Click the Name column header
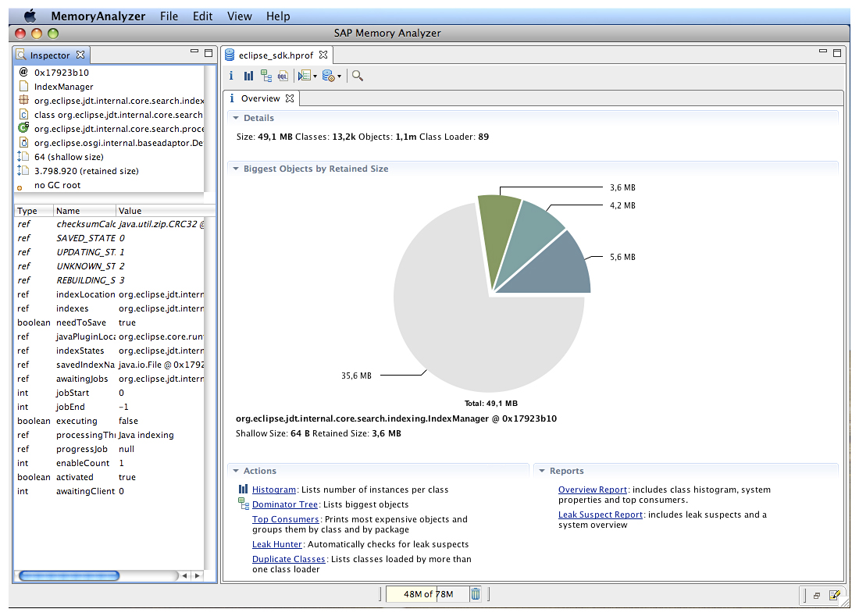The width and height of the screenshot is (859, 616). 85,211
